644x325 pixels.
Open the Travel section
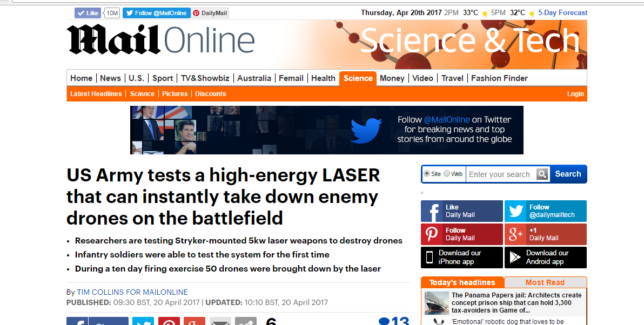(x=452, y=78)
